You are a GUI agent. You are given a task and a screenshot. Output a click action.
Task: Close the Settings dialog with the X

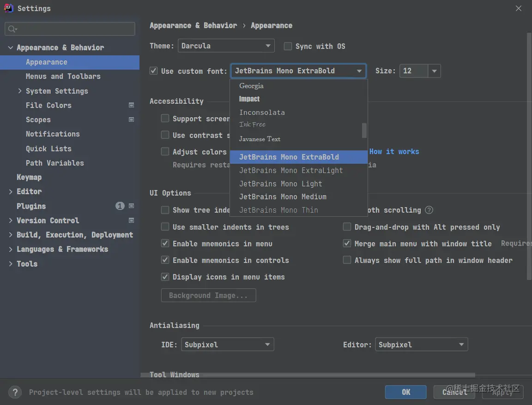click(519, 8)
